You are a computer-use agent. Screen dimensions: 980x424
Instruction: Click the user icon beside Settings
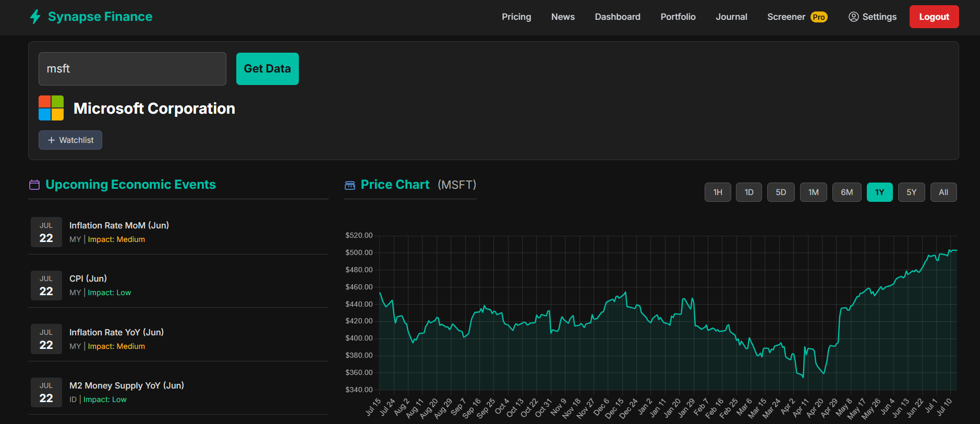pos(854,17)
